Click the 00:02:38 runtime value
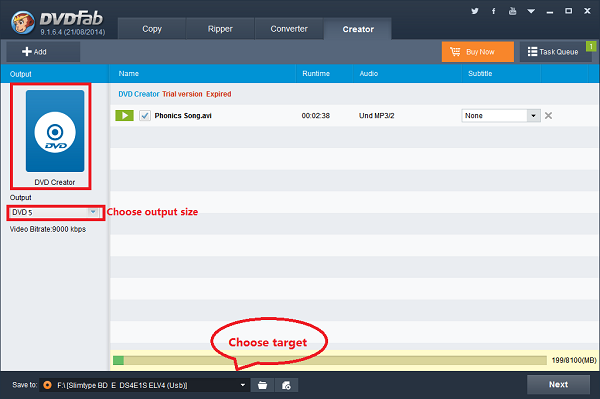 (x=315, y=116)
